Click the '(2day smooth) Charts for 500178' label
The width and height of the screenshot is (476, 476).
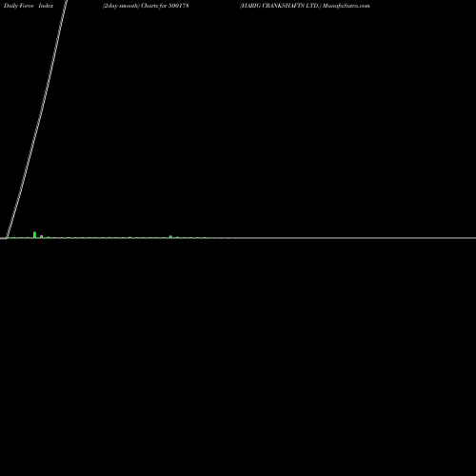coord(146,6)
